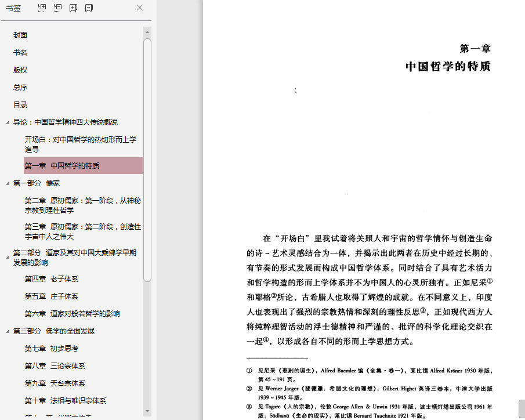
Task: Click bookmark panel scroll up arrow
Action: [x=147, y=32]
